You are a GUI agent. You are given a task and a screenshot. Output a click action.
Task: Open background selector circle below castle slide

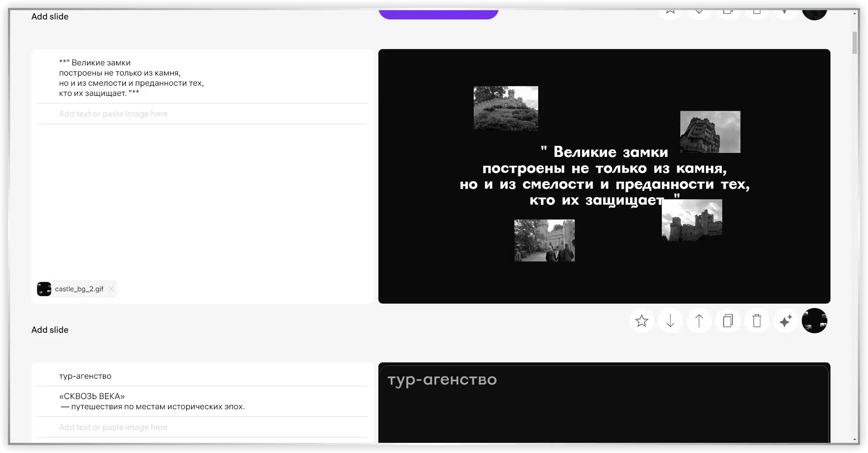814,321
